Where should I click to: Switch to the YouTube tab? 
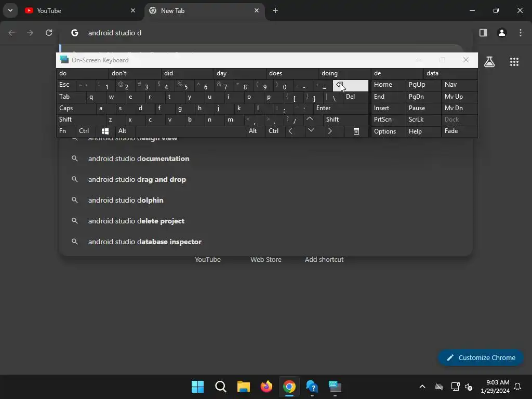(81, 10)
